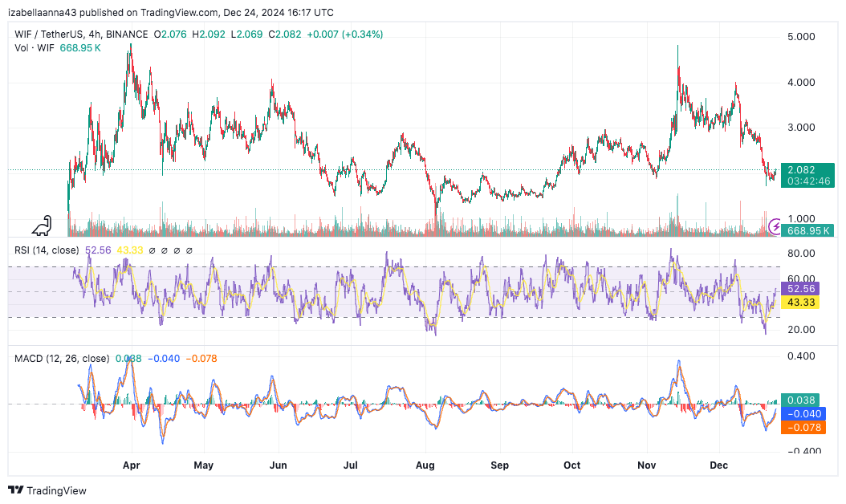Click the dinosaur icon on the price chart
The width and height of the screenshot is (846, 504).
42,226
